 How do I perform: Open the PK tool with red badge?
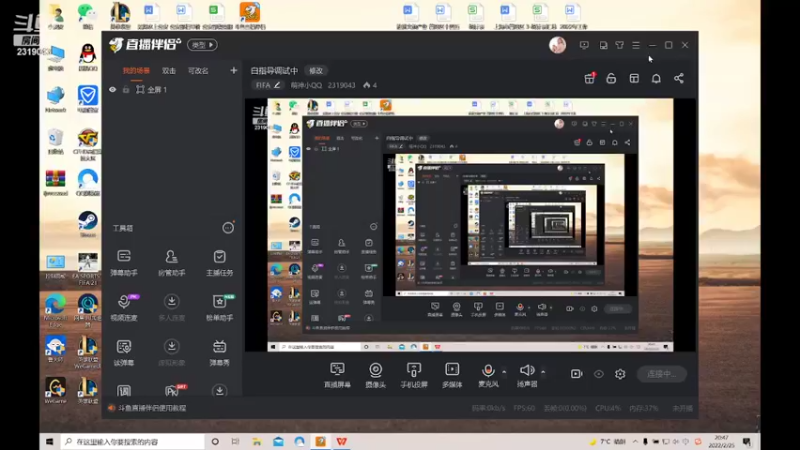pyautogui.click(x=172, y=390)
